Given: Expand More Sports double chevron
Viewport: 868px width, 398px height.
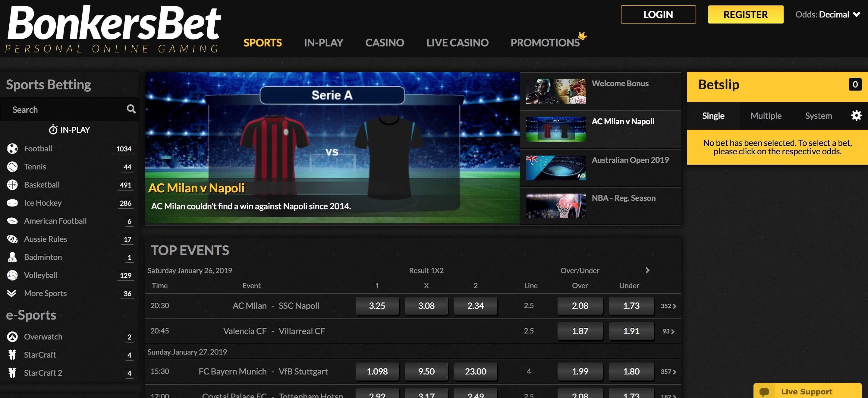Looking at the screenshot, I should (11, 293).
